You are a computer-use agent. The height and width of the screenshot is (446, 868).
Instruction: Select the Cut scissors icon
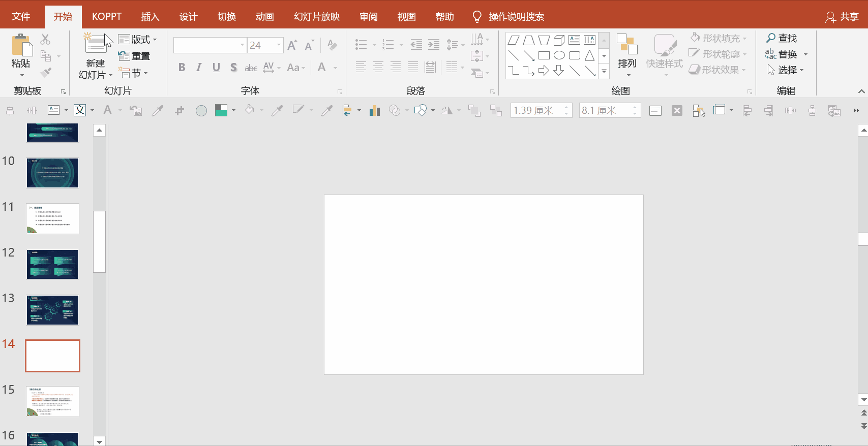[x=45, y=39]
